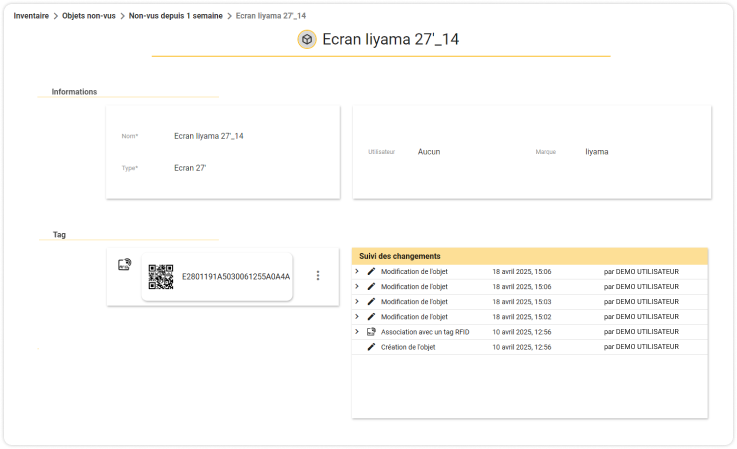
Task: Click the Informations section heading
Action: (74, 92)
